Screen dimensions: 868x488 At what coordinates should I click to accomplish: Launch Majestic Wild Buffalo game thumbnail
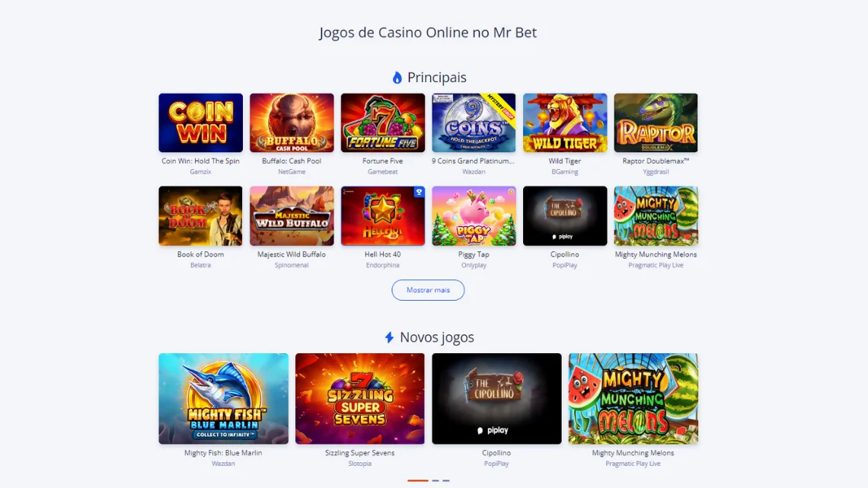pyautogui.click(x=292, y=215)
